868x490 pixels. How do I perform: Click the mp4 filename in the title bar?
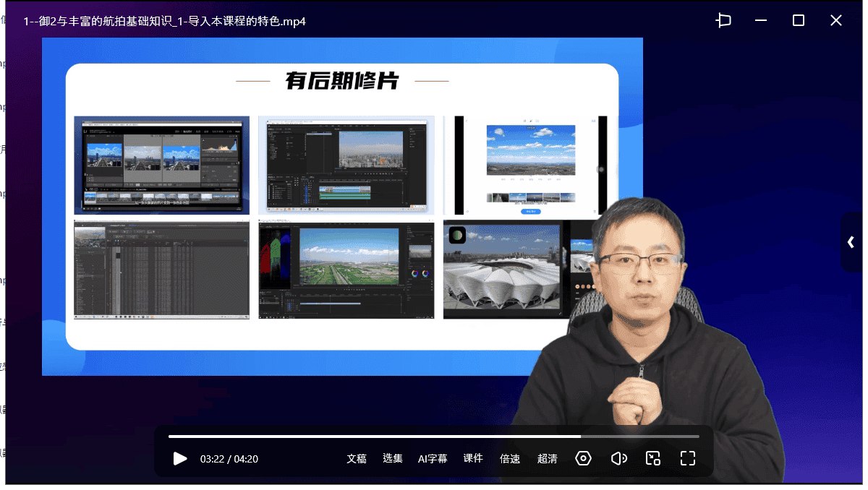pos(163,21)
